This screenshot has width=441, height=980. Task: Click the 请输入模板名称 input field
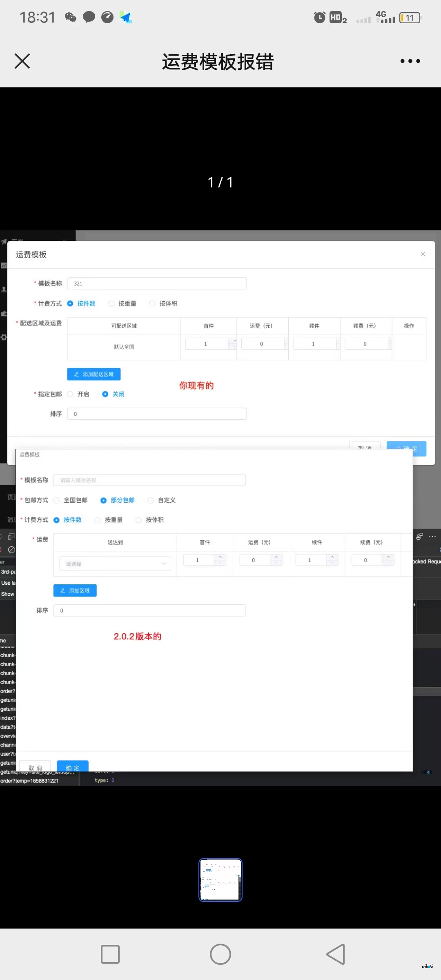(150, 480)
